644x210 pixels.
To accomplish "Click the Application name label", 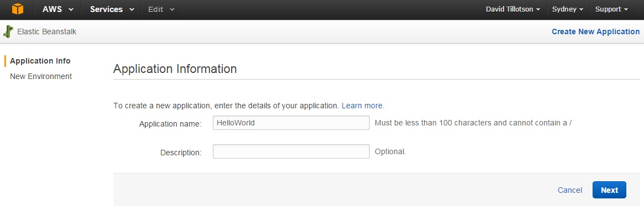I will pos(170,124).
